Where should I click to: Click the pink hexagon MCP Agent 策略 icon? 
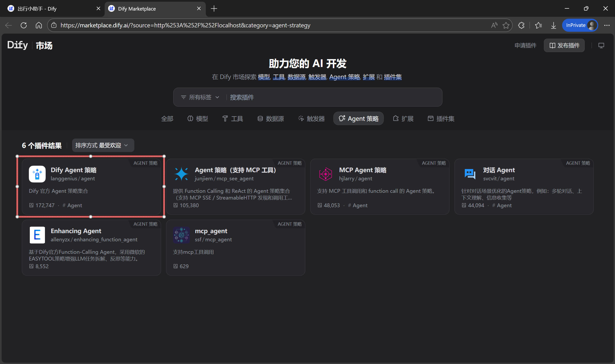[x=325, y=174]
